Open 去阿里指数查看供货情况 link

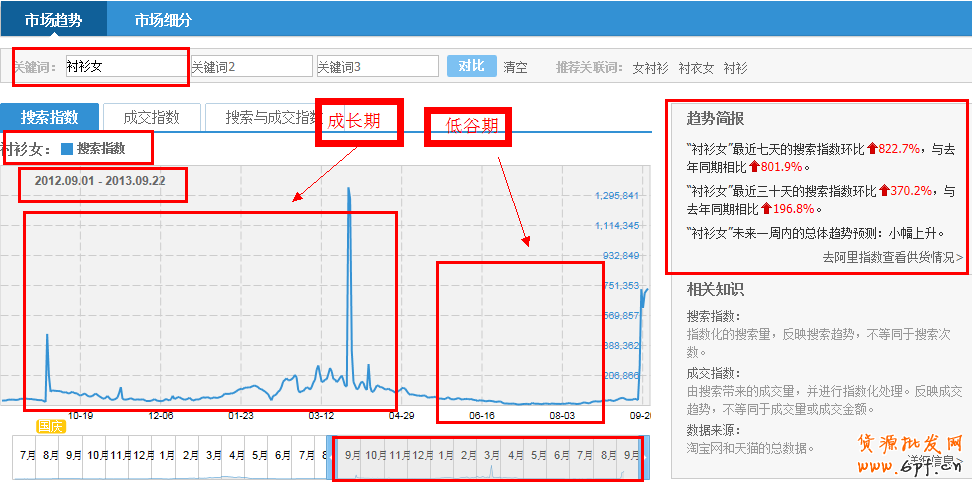[892, 257]
